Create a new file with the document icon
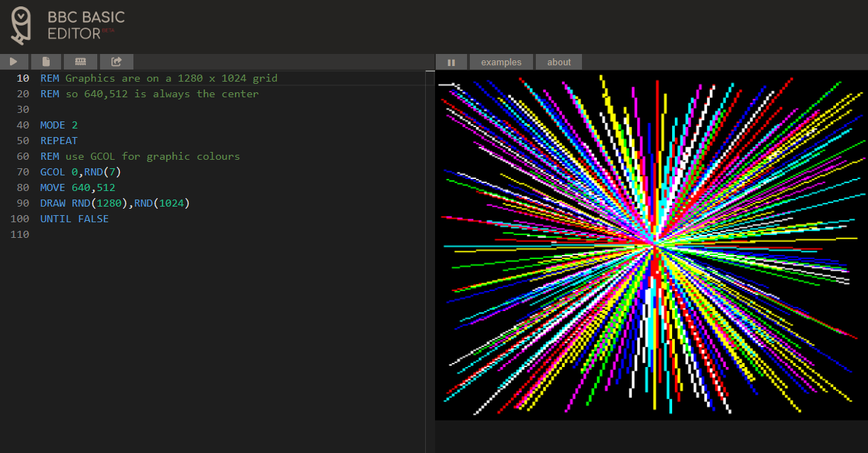 46,62
